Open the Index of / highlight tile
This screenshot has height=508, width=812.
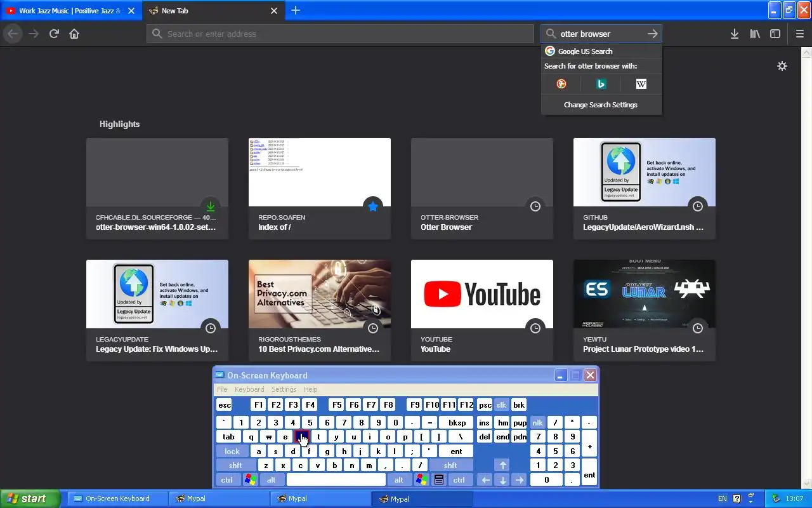(x=320, y=188)
